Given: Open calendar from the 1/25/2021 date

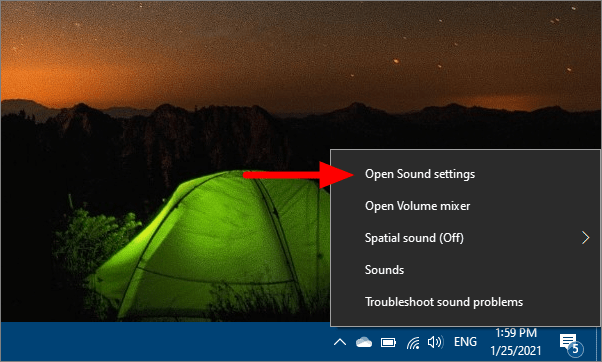Looking at the screenshot, I should (x=516, y=350).
